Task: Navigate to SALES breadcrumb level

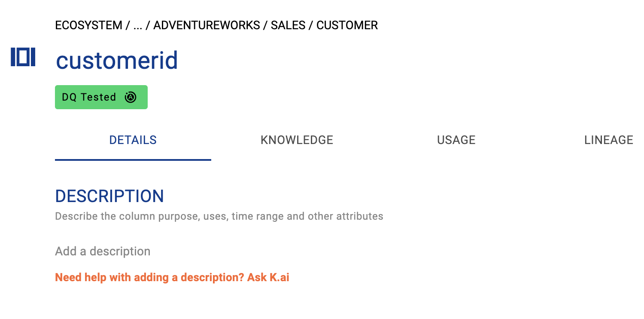Action: coord(288,25)
